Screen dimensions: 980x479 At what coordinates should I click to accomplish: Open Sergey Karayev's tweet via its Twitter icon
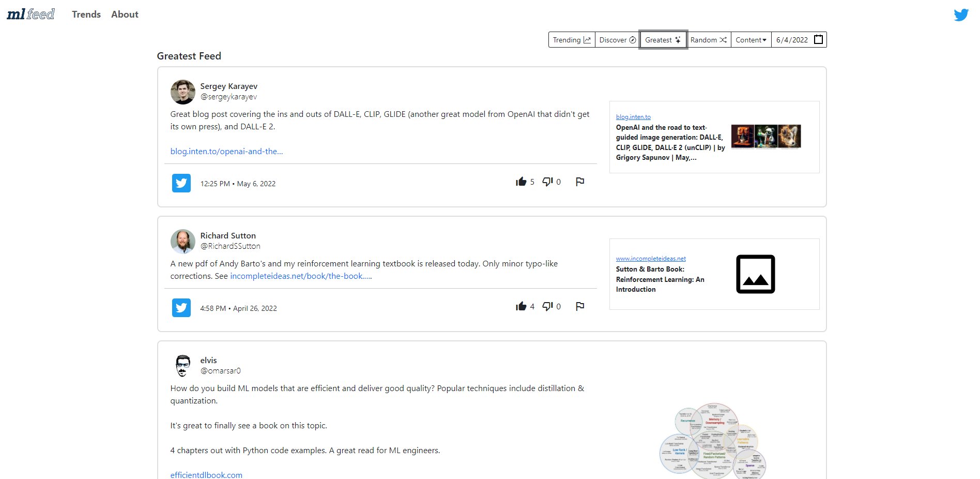[x=181, y=183]
